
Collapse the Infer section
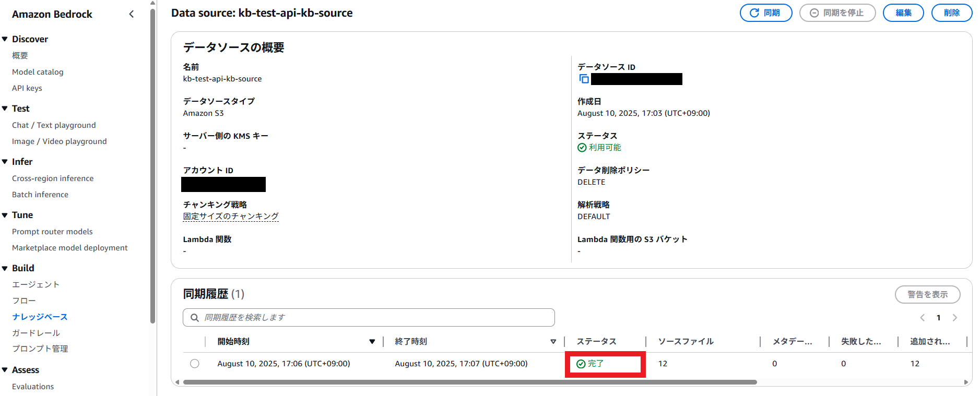pos(5,162)
